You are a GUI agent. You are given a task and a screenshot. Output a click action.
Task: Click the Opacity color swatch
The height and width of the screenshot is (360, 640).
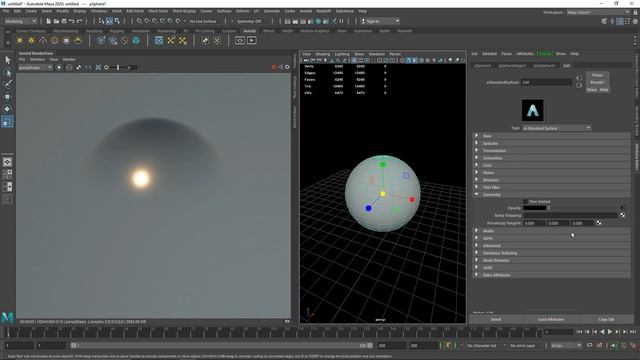click(535, 208)
